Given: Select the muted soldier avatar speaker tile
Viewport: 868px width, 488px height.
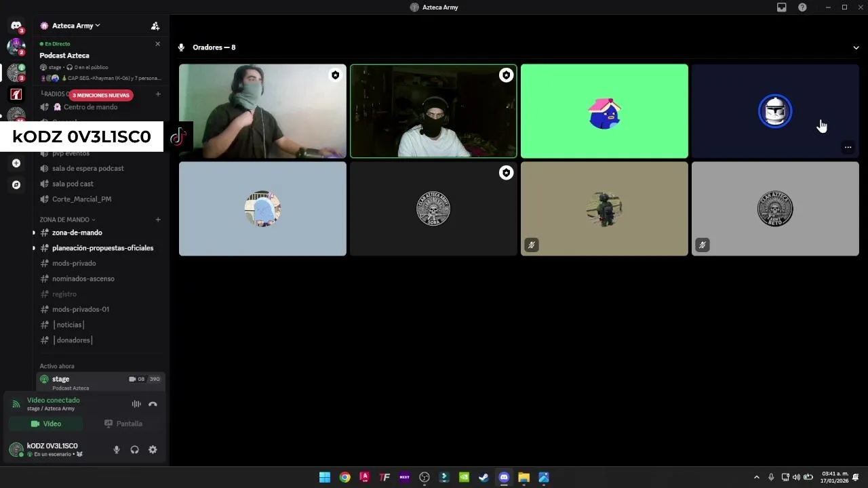Looking at the screenshot, I should (x=604, y=209).
